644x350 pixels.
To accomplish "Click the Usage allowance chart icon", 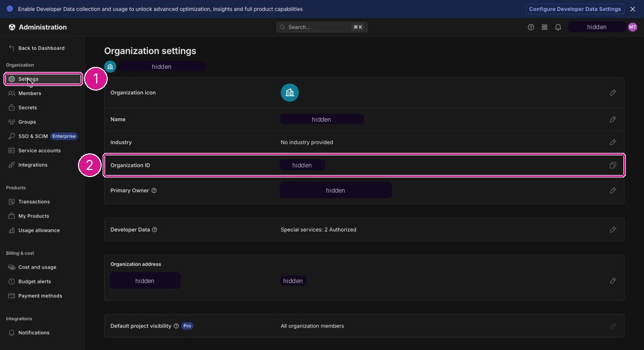I will tap(12, 230).
